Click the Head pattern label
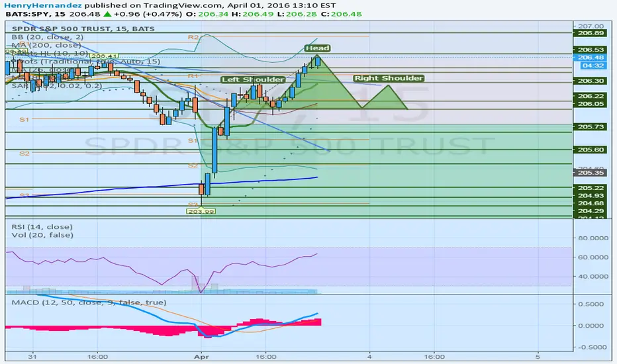The width and height of the screenshot is (617, 364). click(317, 48)
